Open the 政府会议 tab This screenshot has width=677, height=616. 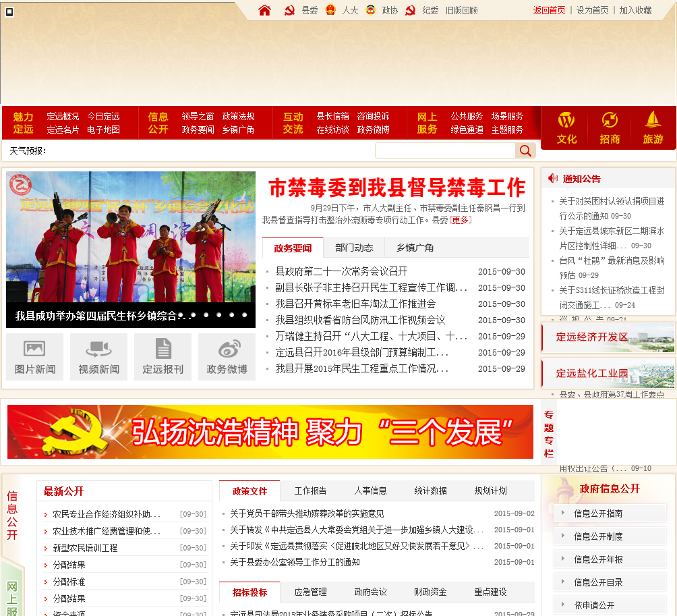point(370,592)
